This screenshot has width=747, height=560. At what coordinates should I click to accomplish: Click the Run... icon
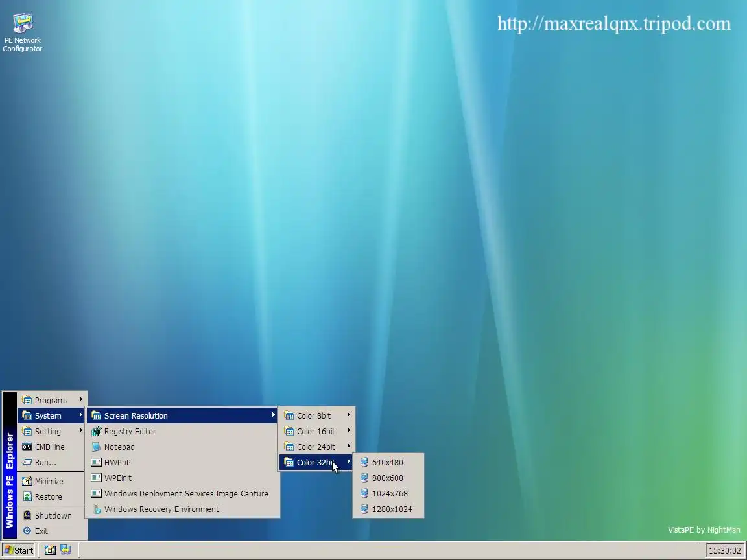pos(27,462)
